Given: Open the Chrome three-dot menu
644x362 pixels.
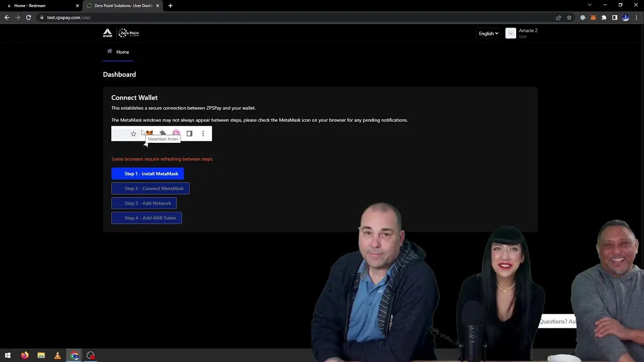Looking at the screenshot, I should [636, 17].
